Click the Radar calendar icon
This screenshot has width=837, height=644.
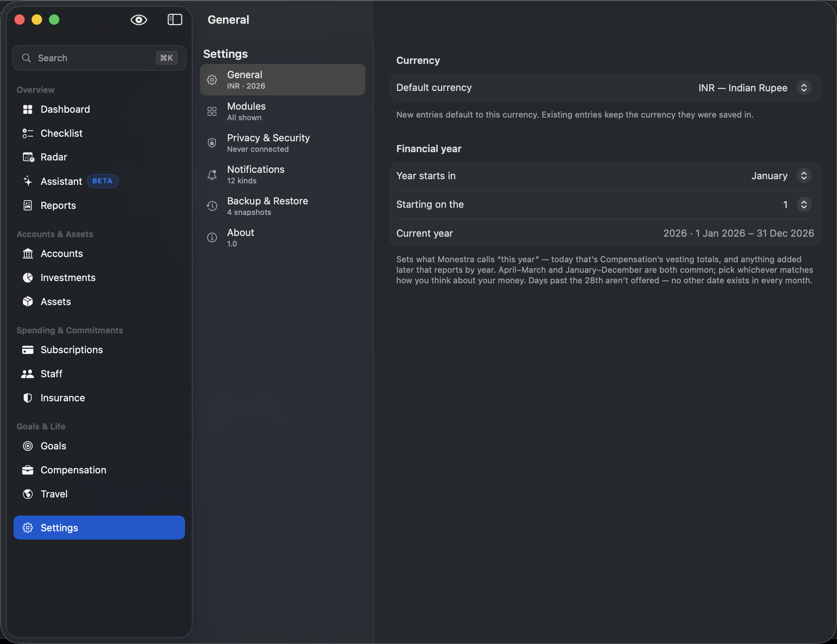[x=28, y=157]
